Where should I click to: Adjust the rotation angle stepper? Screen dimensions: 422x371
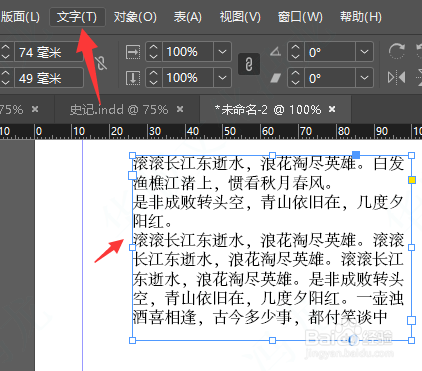(x=296, y=52)
